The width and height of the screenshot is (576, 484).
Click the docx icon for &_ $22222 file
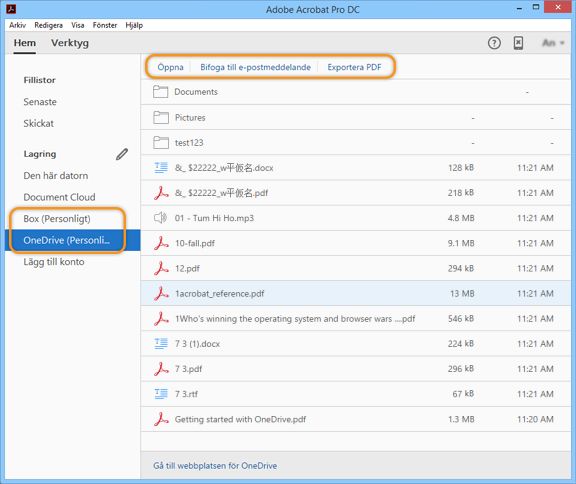[x=161, y=168]
